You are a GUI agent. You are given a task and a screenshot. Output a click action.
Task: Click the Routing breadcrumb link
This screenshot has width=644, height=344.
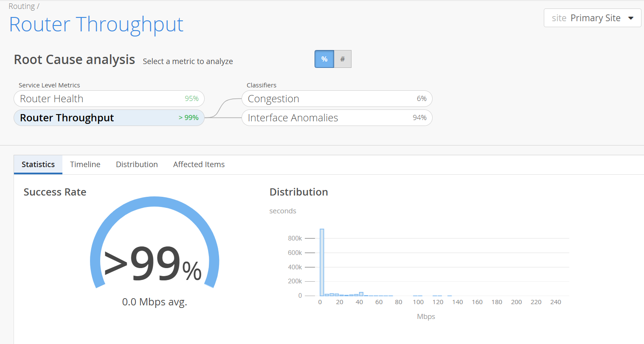(22, 6)
